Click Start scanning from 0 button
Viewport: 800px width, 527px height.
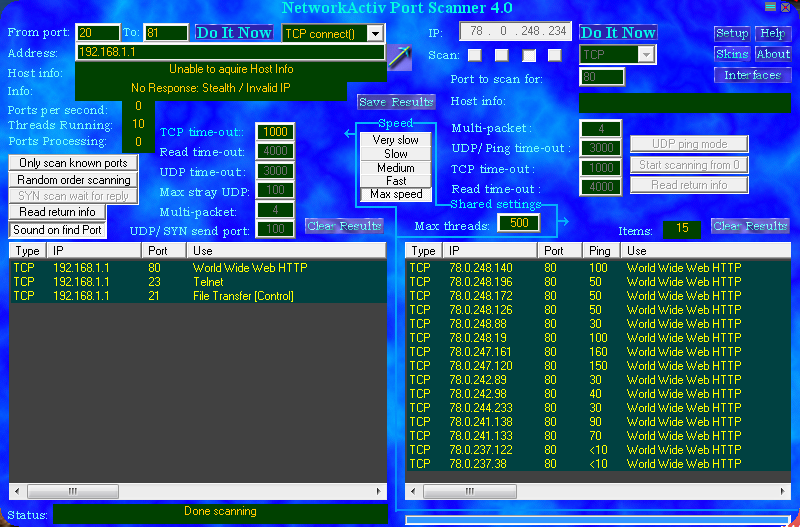click(689, 165)
